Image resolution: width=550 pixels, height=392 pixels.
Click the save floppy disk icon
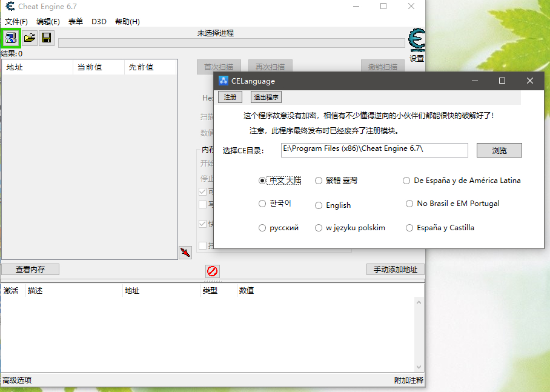46,38
